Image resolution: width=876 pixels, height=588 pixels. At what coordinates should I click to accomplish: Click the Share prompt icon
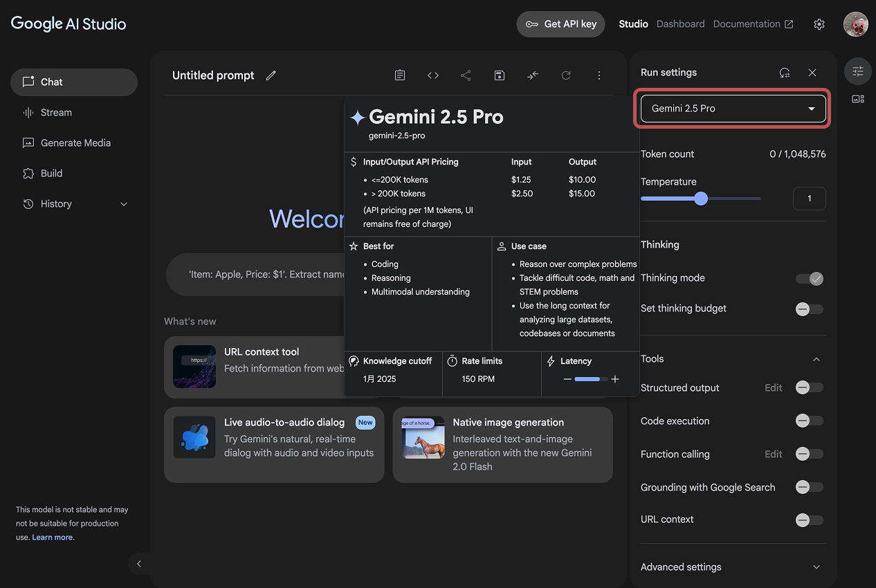point(466,75)
